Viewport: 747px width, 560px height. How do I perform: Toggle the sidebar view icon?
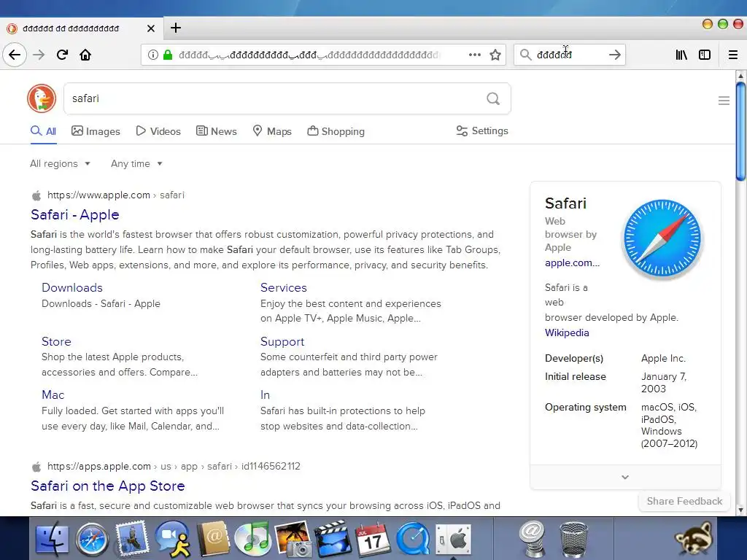[x=705, y=55]
